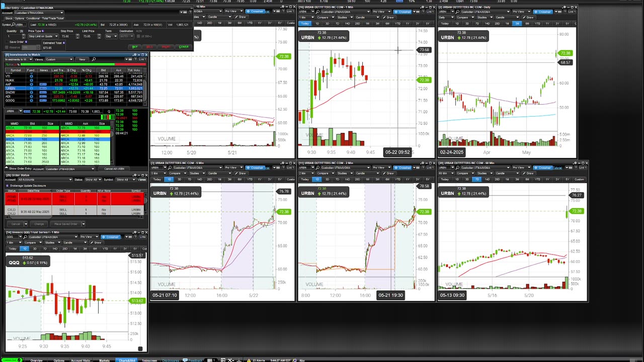Open the Order Entry Account dropdown
644x362 pixels.
39,13
